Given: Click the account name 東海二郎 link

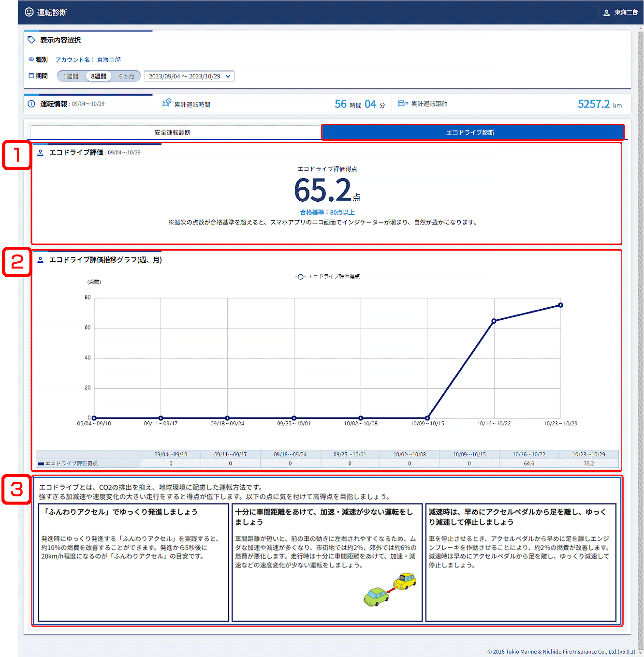Looking at the screenshot, I should pos(109,60).
